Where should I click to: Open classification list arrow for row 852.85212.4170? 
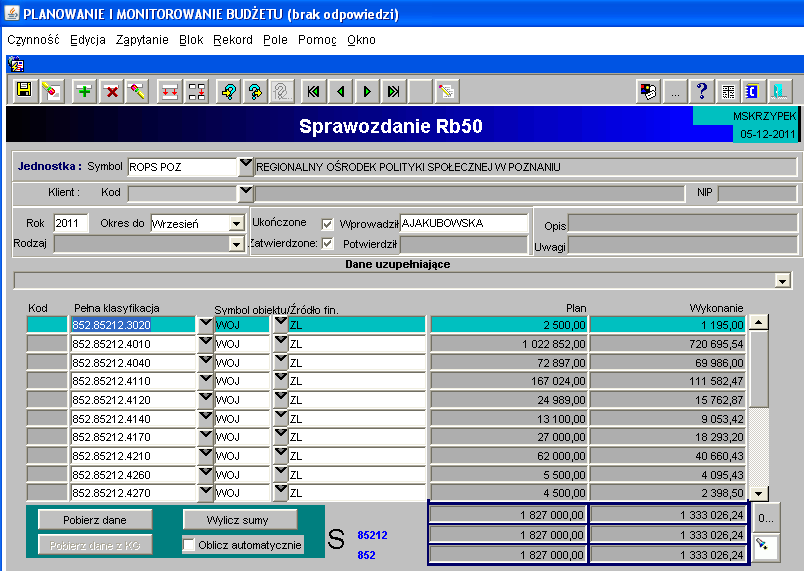(206, 436)
